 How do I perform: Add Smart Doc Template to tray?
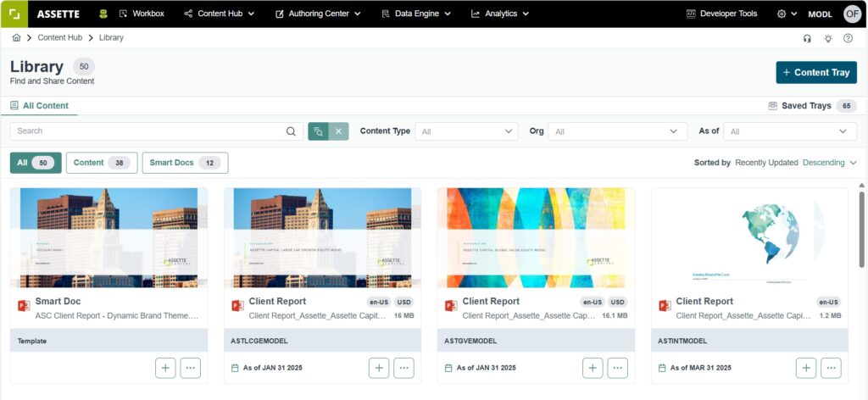165,368
